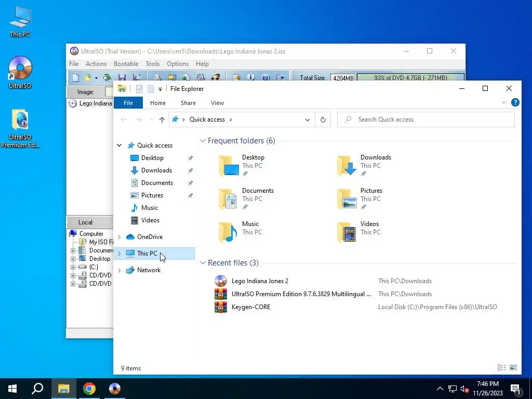
Task: Switch to the Home ribbon tab
Action: [158, 103]
